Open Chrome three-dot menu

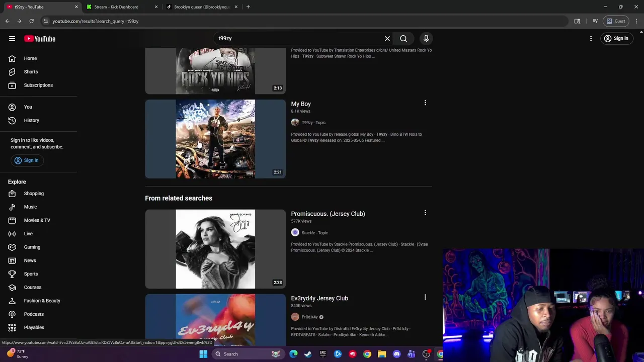636,21
